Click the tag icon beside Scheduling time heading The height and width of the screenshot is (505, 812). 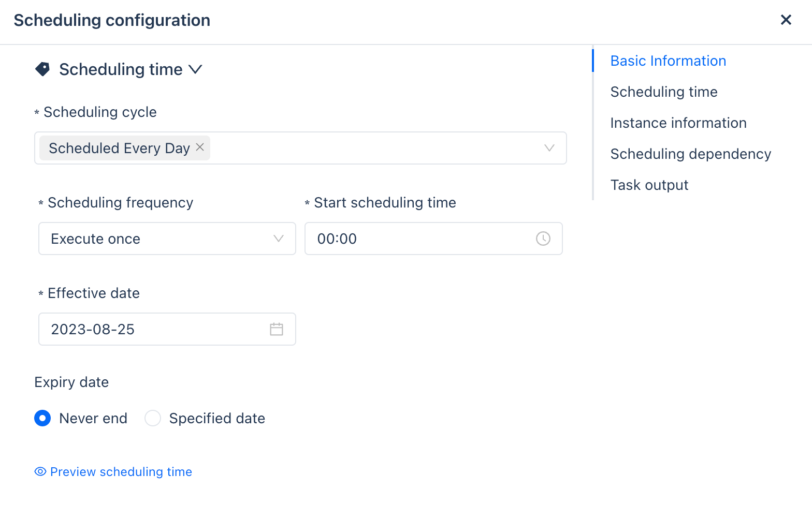(42, 69)
